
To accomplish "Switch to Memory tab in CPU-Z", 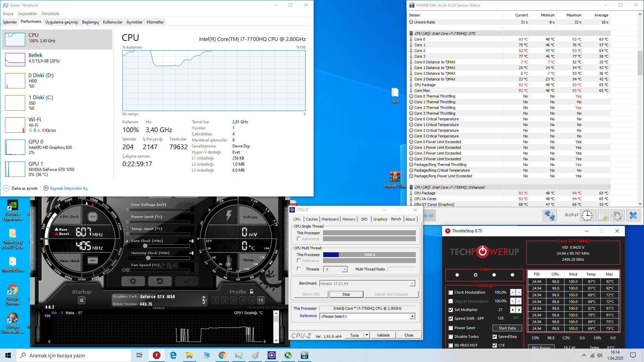I will [x=348, y=219].
